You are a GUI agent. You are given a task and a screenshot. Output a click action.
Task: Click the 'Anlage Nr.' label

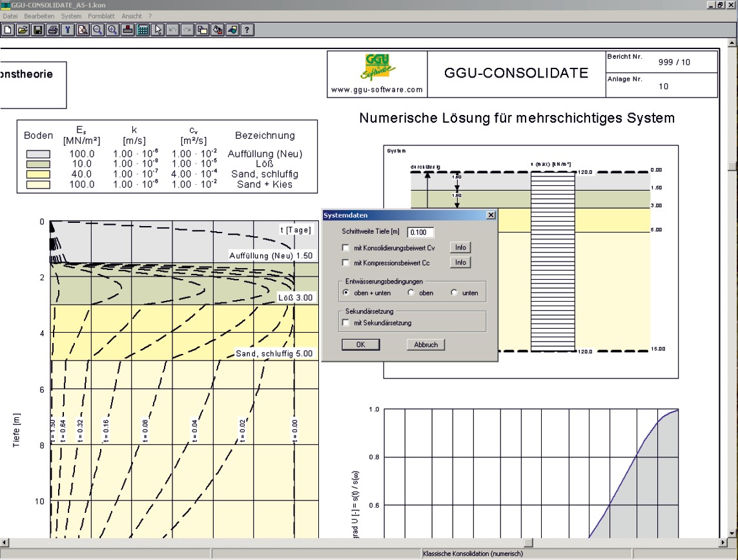pos(624,79)
